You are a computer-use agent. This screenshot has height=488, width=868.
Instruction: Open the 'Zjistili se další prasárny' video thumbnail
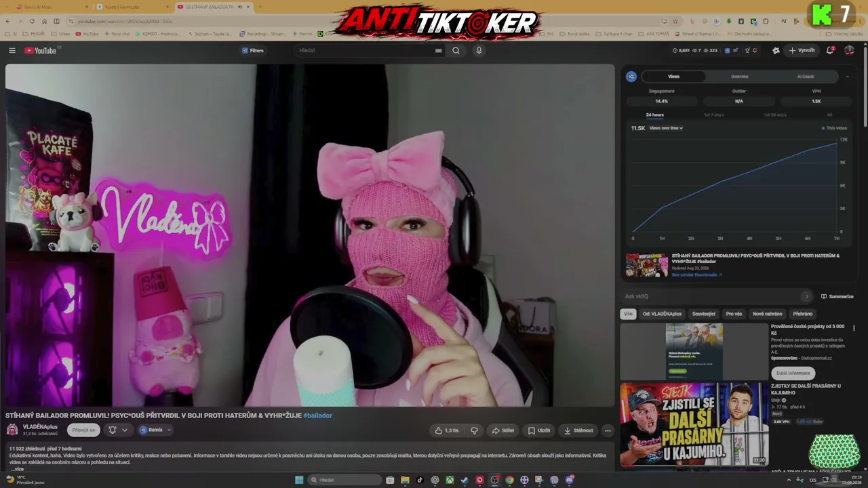[x=694, y=424]
